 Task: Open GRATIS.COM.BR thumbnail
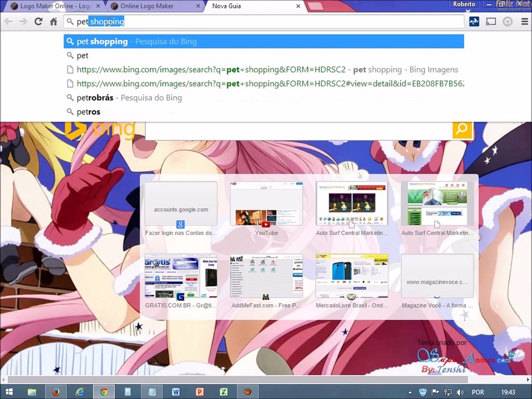coord(181,276)
